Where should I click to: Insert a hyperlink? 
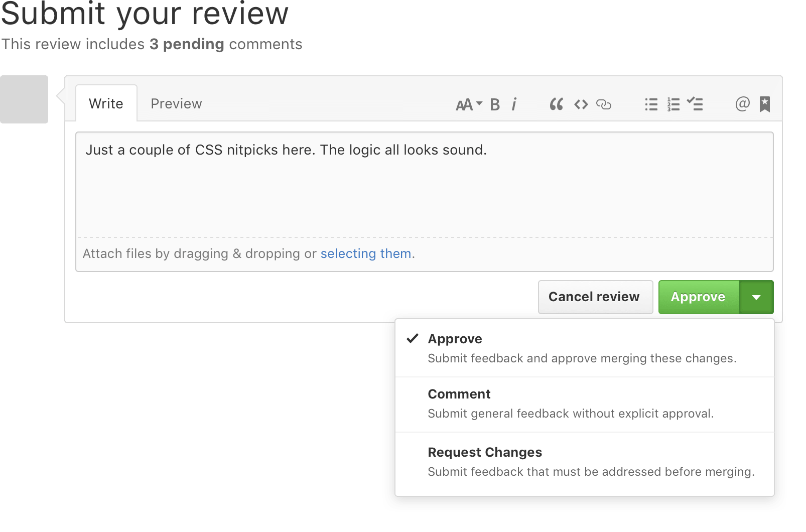(604, 104)
